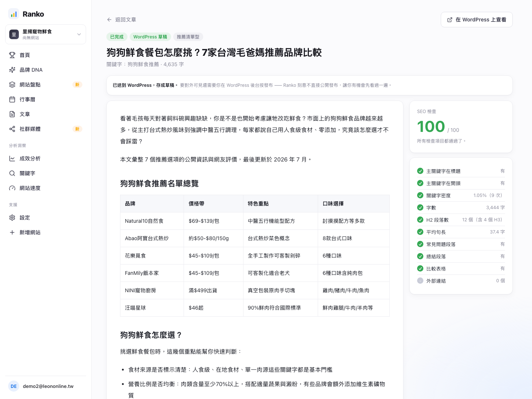Go to 品牌 DNA page
The height and width of the screenshot is (399, 532).
pyautogui.click(x=46, y=70)
